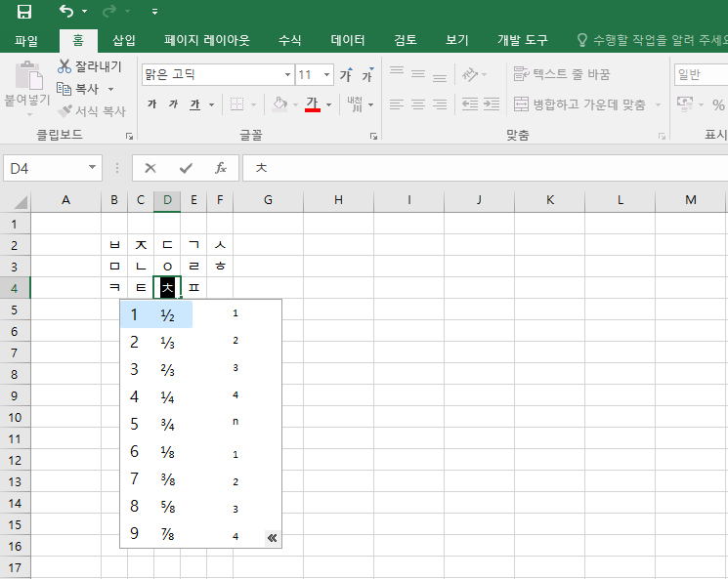The height and width of the screenshot is (579, 728).
Task: Click the Name Box showing D4
Action: click(x=52, y=168)
